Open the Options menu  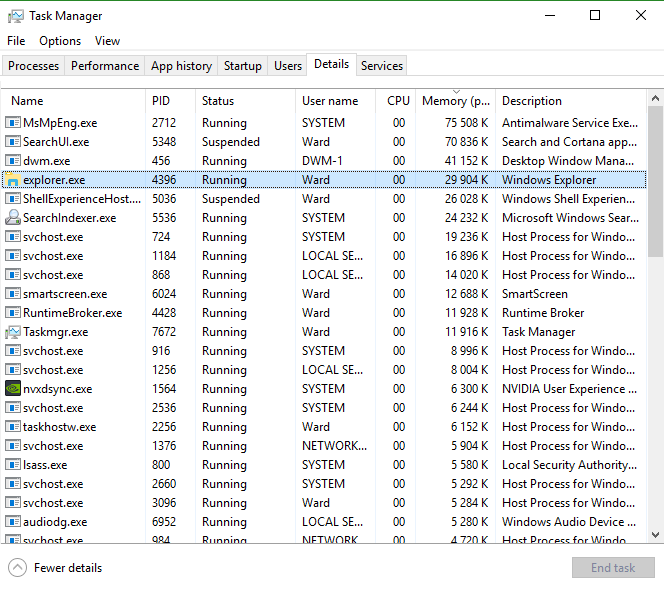pos(60,41)
